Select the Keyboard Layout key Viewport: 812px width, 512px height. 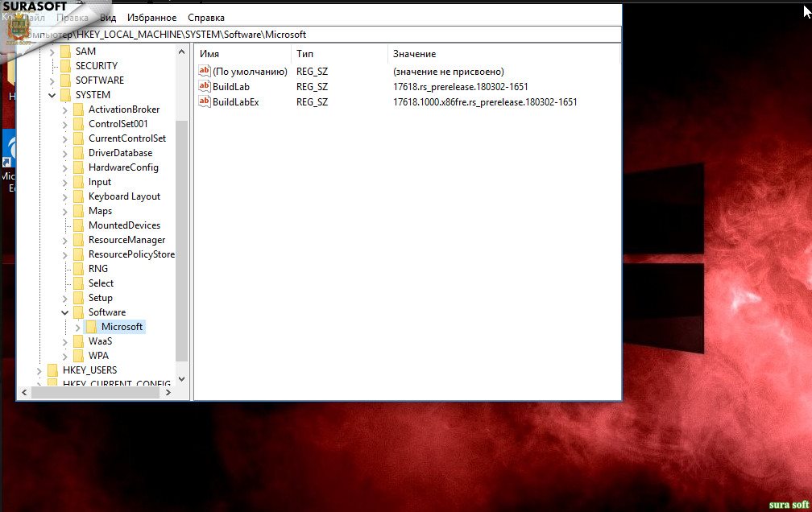[x=124, y=196]
